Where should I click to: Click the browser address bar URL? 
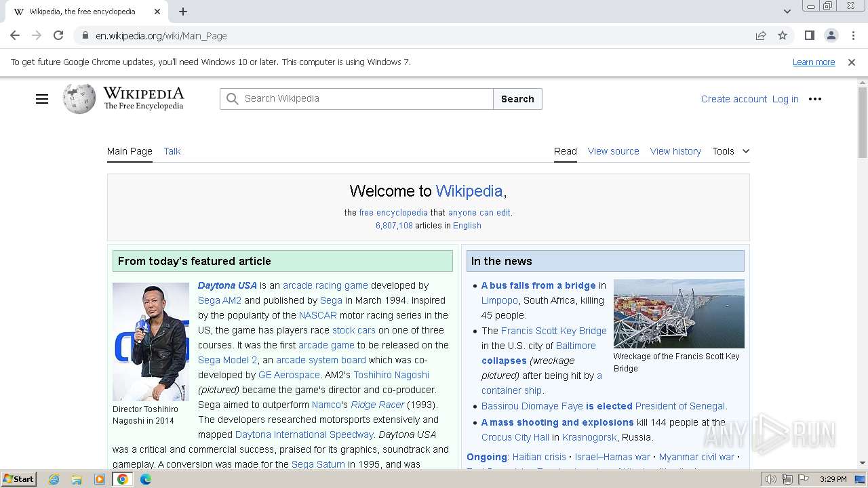click(x=161, y=36)
